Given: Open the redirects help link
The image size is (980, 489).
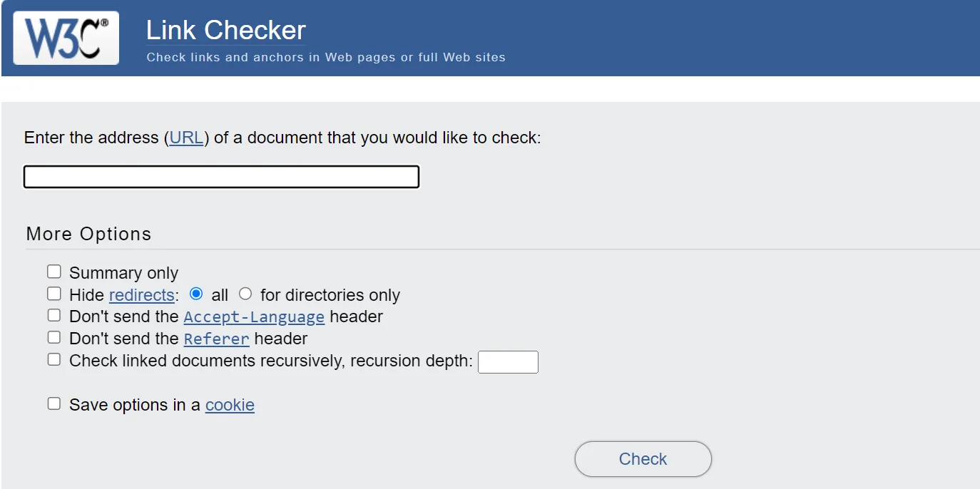Looking at the screenshot, I should [141, 295].
